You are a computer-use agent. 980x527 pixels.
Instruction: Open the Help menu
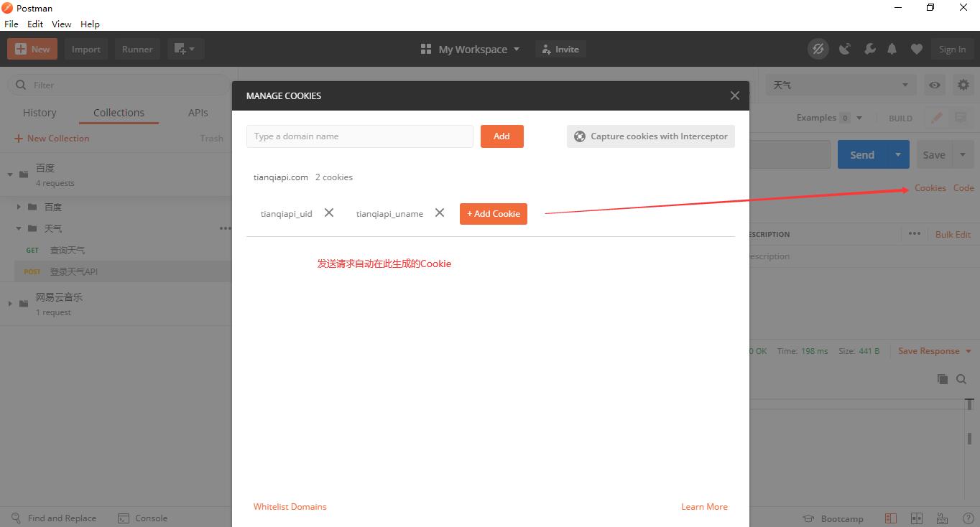[x=90, y=24]
